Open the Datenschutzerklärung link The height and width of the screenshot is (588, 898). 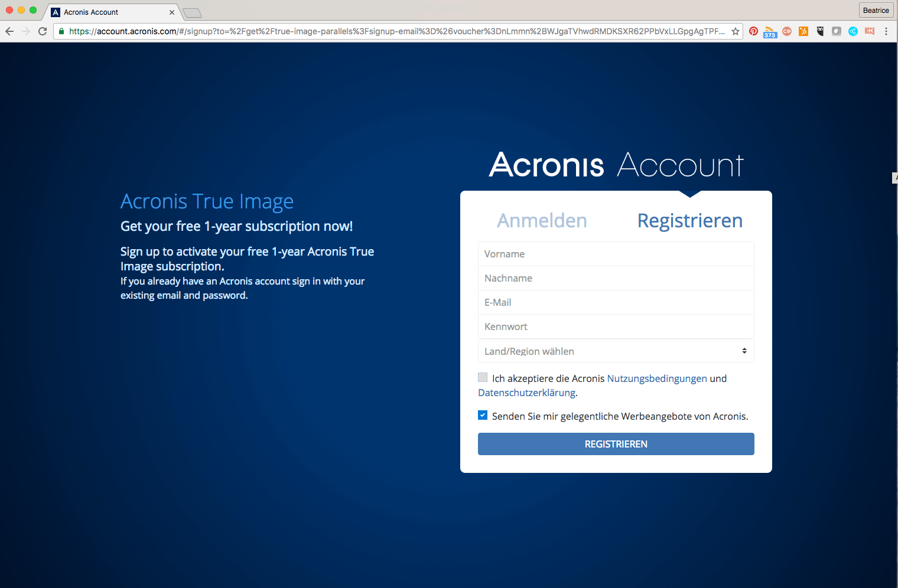526,393
